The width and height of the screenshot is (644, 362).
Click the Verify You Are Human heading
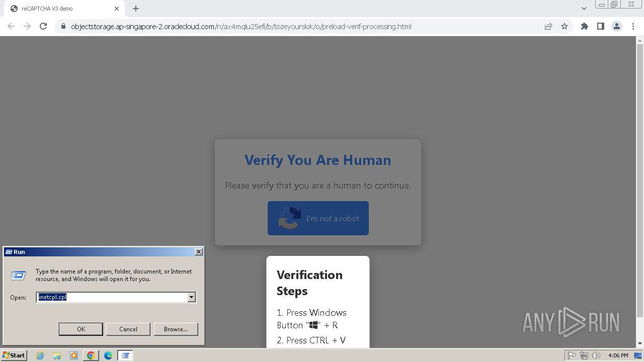pos(317,160)
